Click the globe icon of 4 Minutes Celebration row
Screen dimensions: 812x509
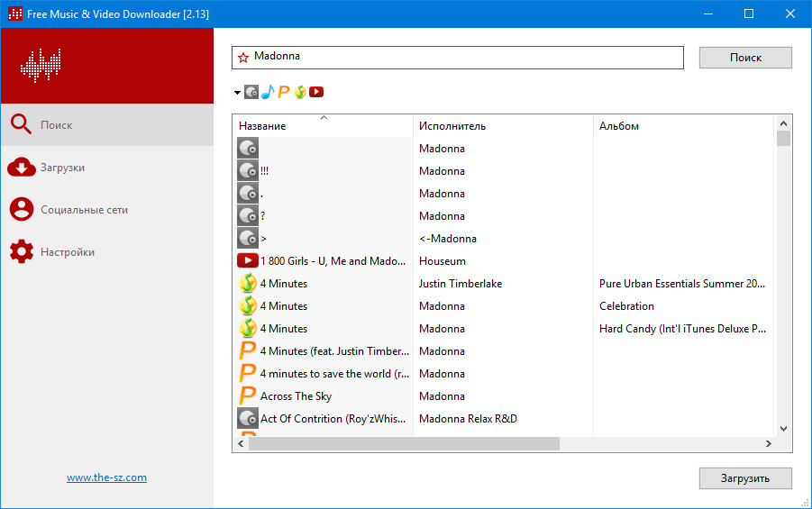click(x=248, y=305)
